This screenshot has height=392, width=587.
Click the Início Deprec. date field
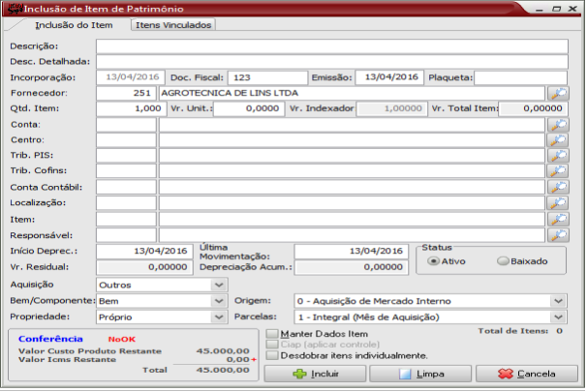(x=144, y=251)
